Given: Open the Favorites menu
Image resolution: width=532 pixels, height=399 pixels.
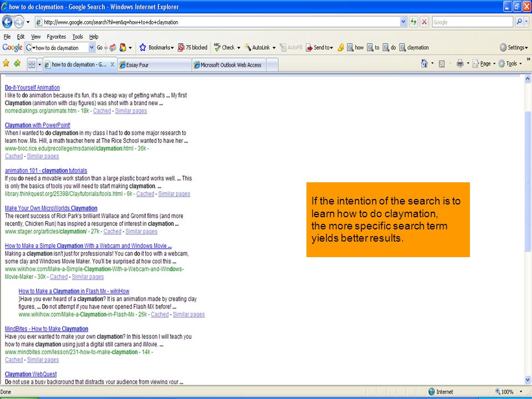Looking at the screenshot, I should click(x=57, y=37).
